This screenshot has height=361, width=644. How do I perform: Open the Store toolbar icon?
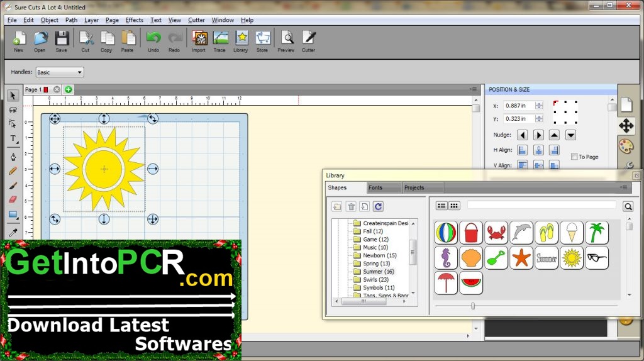click(x=262, y=41)
